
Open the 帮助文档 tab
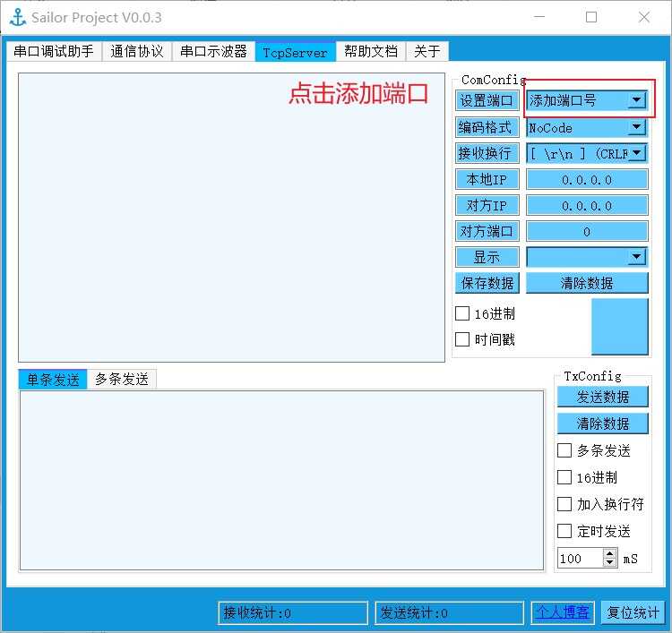coord(371,51)
